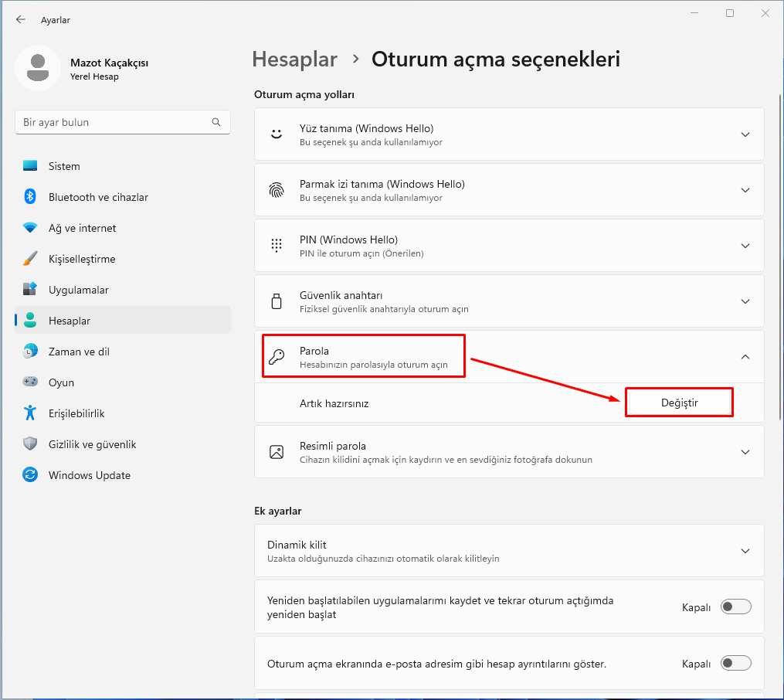Click the Kişiselleştirme paintbrush icon

[x=30, y=259]
